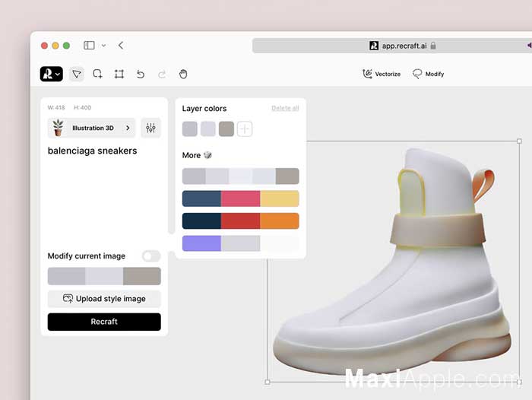Screen dimensions: 532x400
Task: Click the Delete all link
Action: (285, 108)
